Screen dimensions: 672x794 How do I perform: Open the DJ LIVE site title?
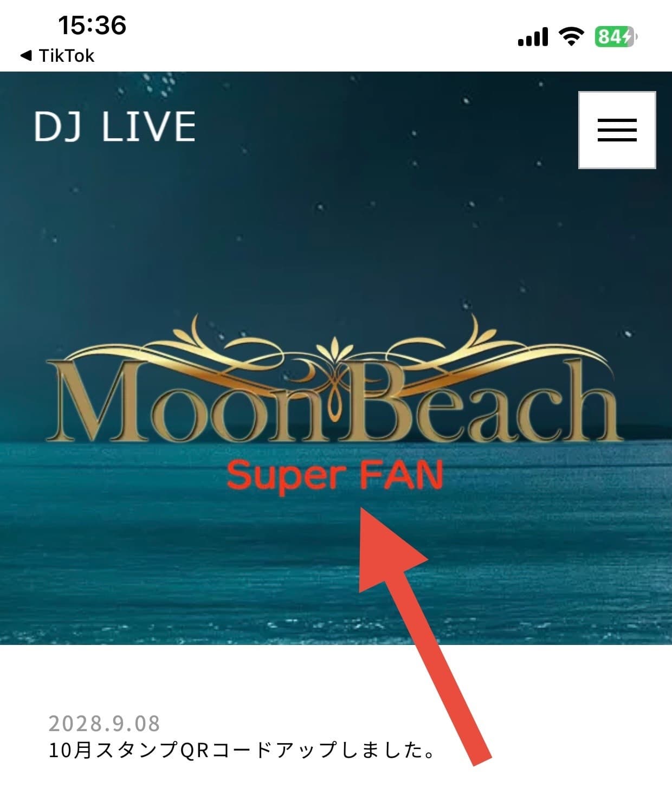pyautogui.click(x=114, y=127)
